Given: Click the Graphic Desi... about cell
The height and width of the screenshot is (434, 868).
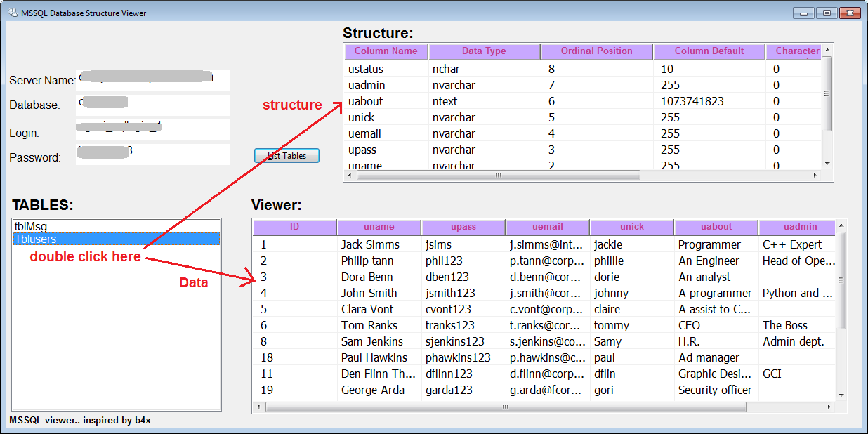Looking at the screenshot, I should click(716, 374).
